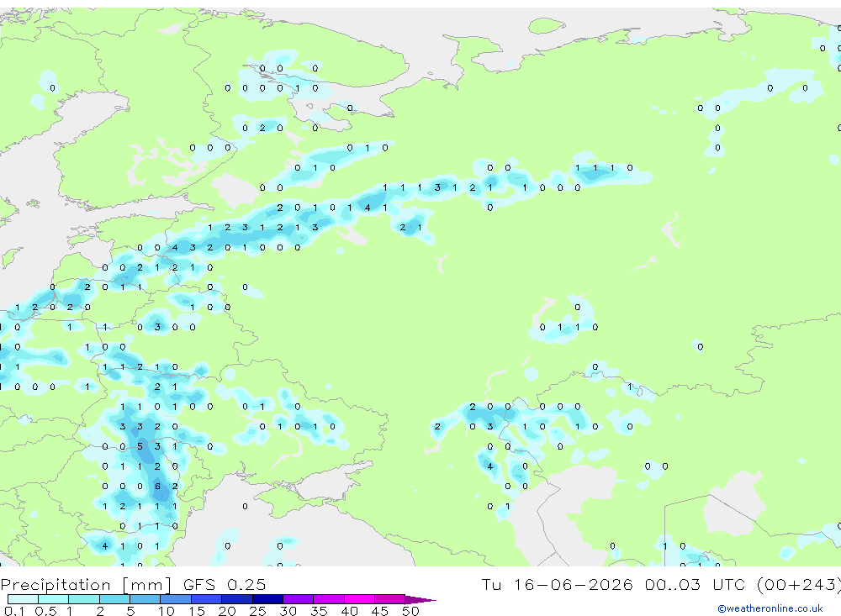Click the 30–35 mm purple legend swatch
841x616 pixels.
tap(298, 599)
